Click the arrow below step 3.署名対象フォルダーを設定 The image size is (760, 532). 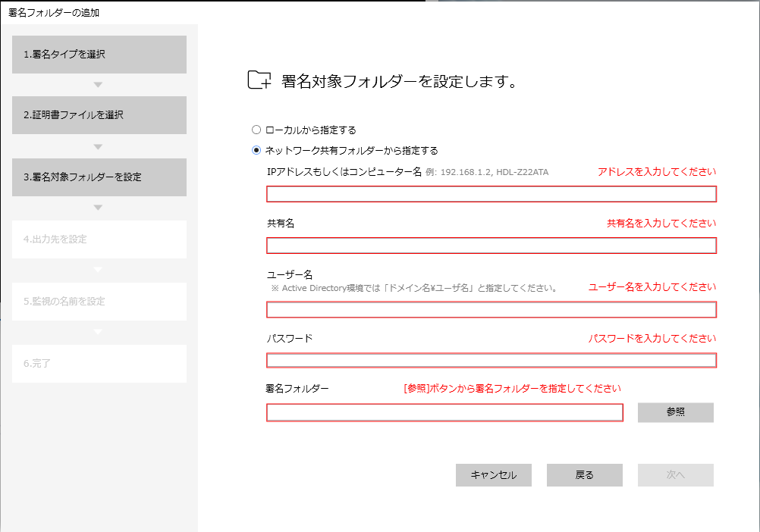coord(99,208)
